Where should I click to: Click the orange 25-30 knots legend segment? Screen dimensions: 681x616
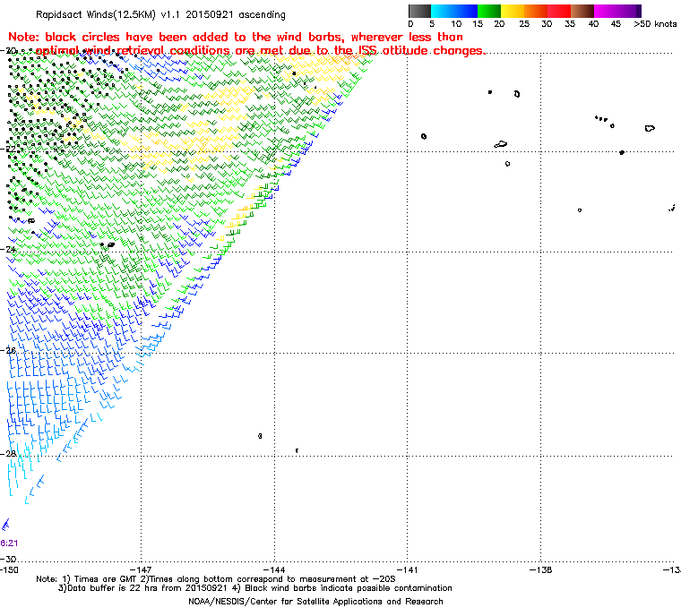point(536,11)
